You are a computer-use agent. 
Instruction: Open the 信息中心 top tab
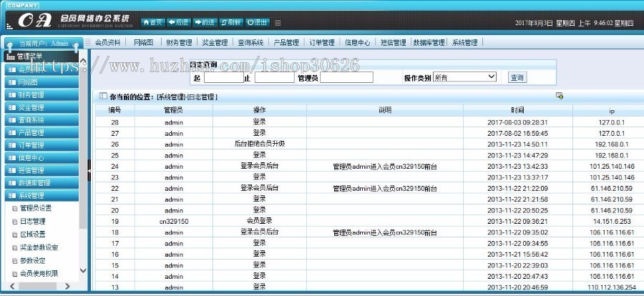358,42
